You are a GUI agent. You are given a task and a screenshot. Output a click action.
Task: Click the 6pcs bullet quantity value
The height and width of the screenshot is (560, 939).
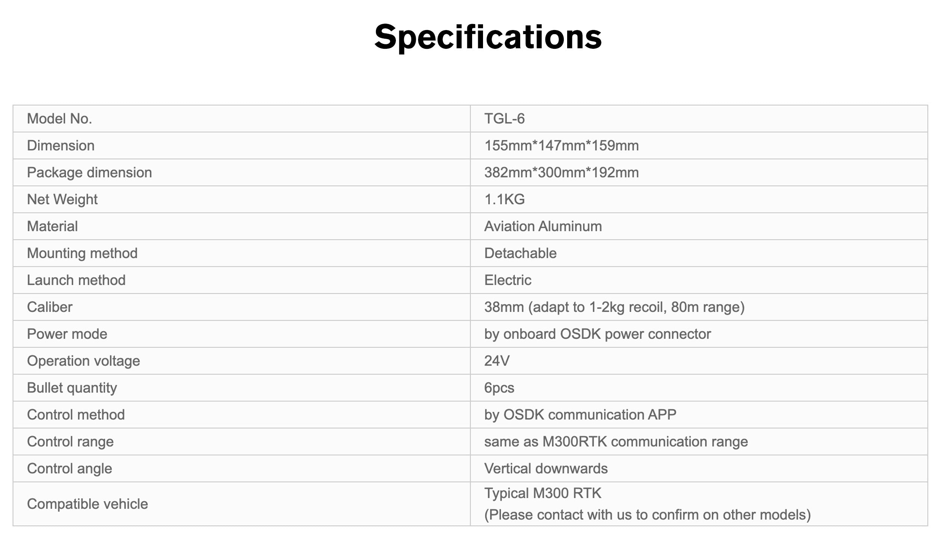click(x=499, y=388)
